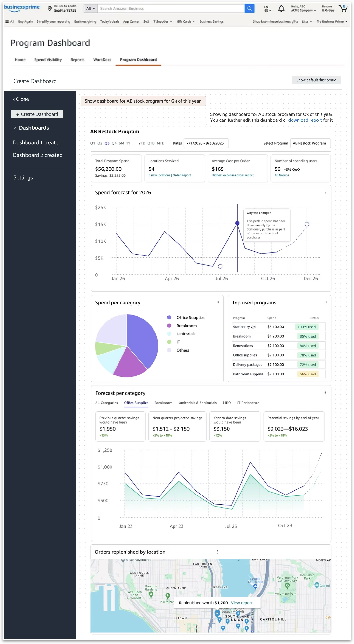
Task: Expand the Lists dropdown
Action: [306, 21]
